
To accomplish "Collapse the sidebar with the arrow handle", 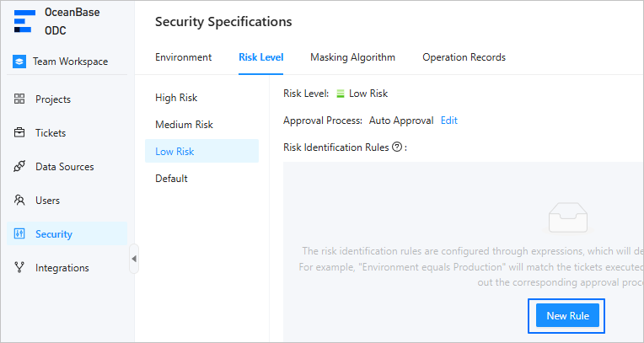I will pyautogui.click(x=133, y=259).
